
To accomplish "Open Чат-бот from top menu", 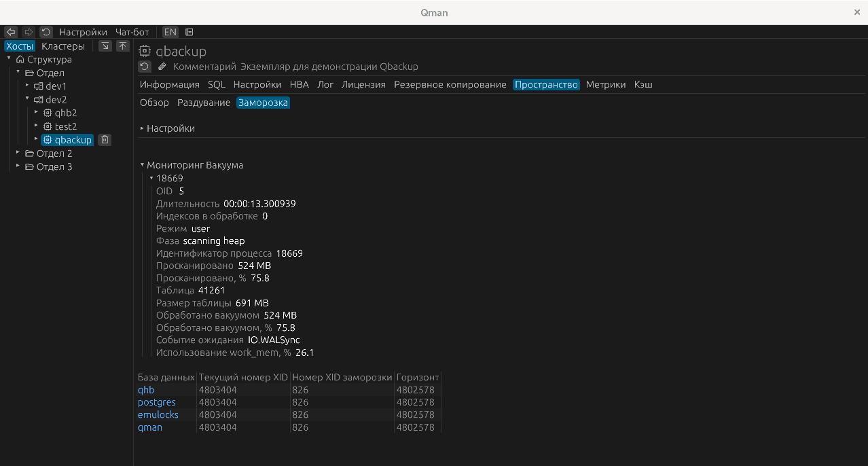I will (132, 32).
